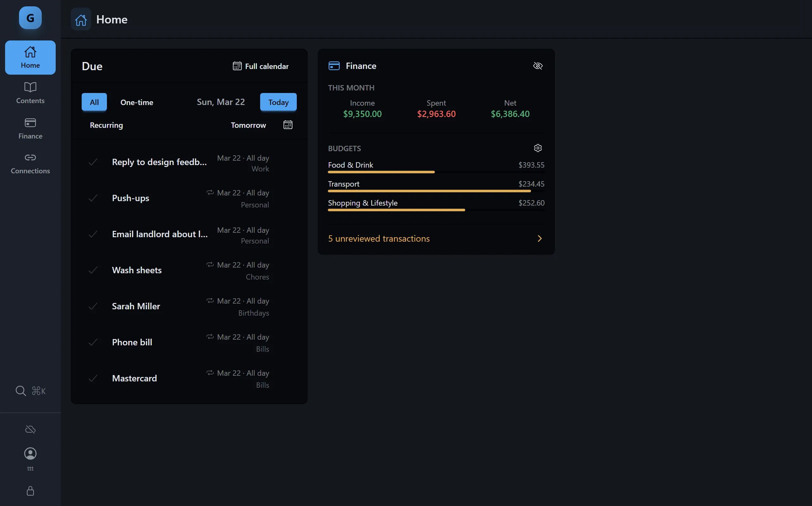Viewport: 812px width, 506px height.
Task: Click the repeat icon on the Mastercard task
Action: point(210,373)
